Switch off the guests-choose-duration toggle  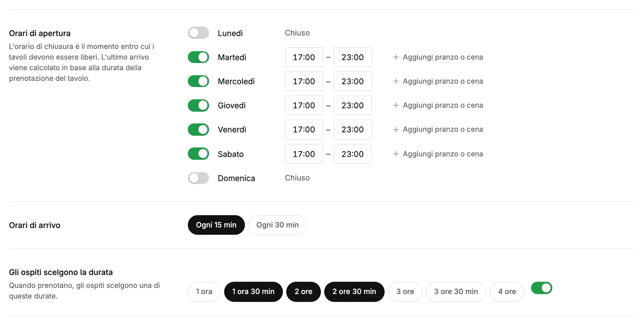541,288
